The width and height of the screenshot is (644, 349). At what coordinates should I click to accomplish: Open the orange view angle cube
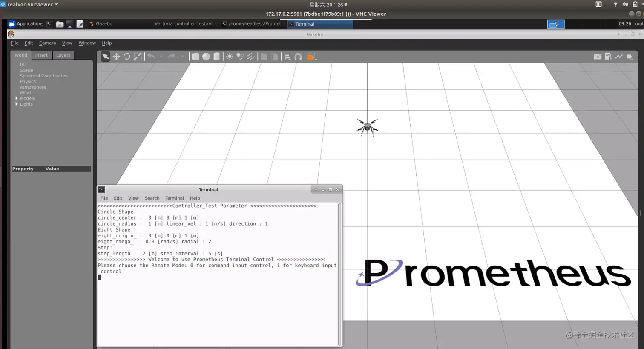click(312, 57)
